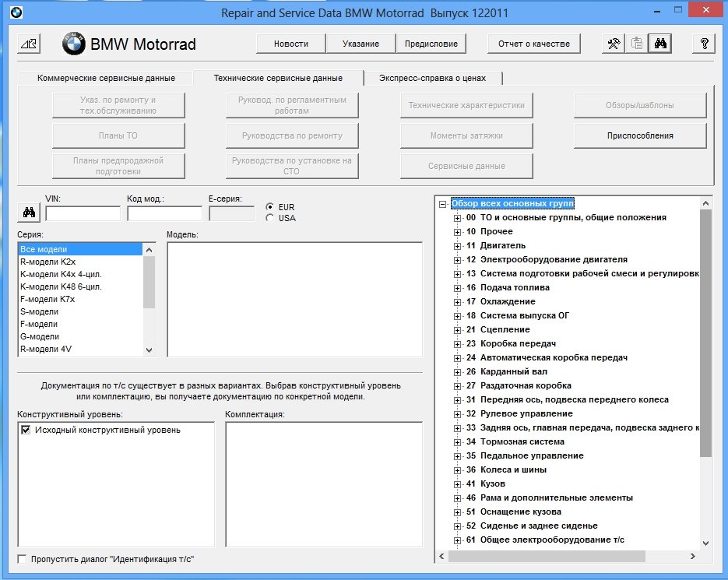The width and height of the screenshot is (728, 580).
Task: Switch to 'Коммерческие сервисные данные' tab
Action: [x=106, y=78]
